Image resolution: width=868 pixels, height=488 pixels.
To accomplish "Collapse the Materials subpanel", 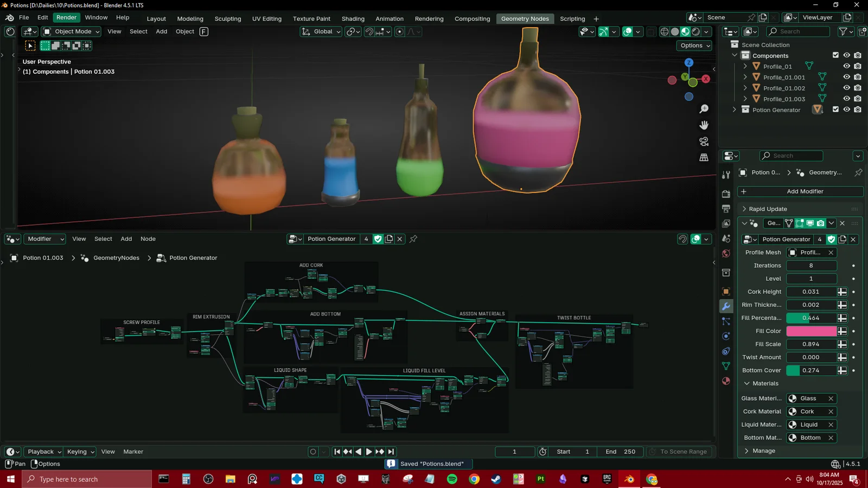I will 747,383.
